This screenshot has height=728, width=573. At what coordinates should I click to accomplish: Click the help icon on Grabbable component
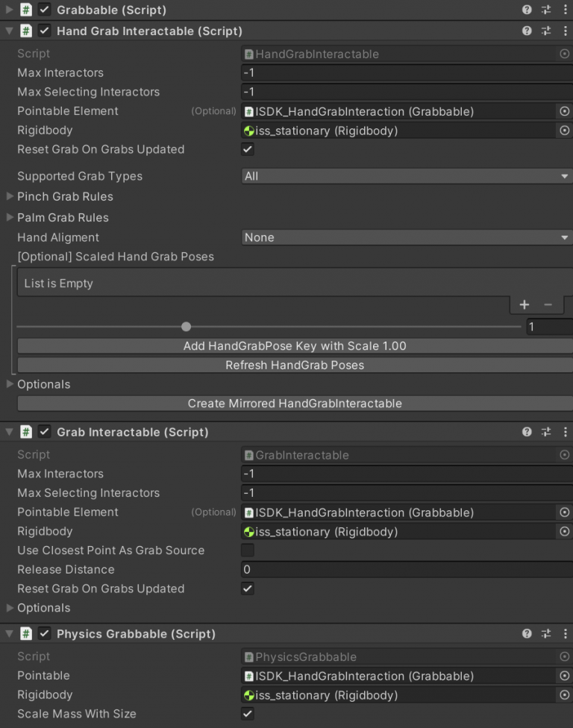pos(527,10)
